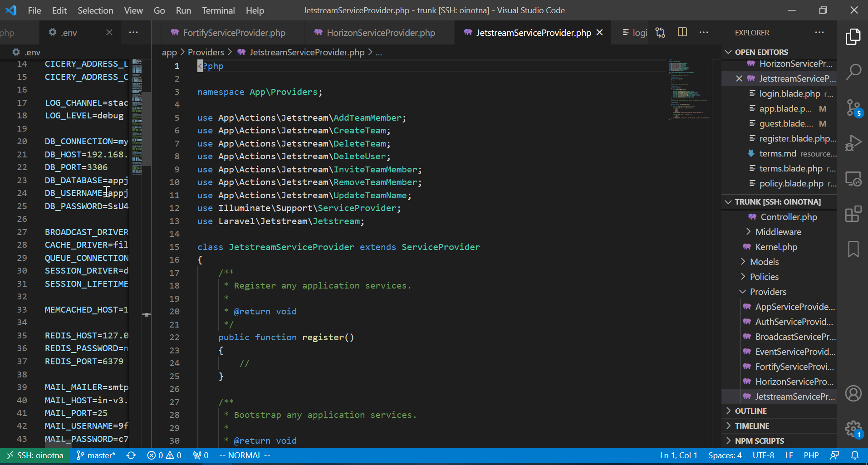Open the Run and Debug view
The height and width of the screenshot is (465, 868).
click(x=853, y=143)
